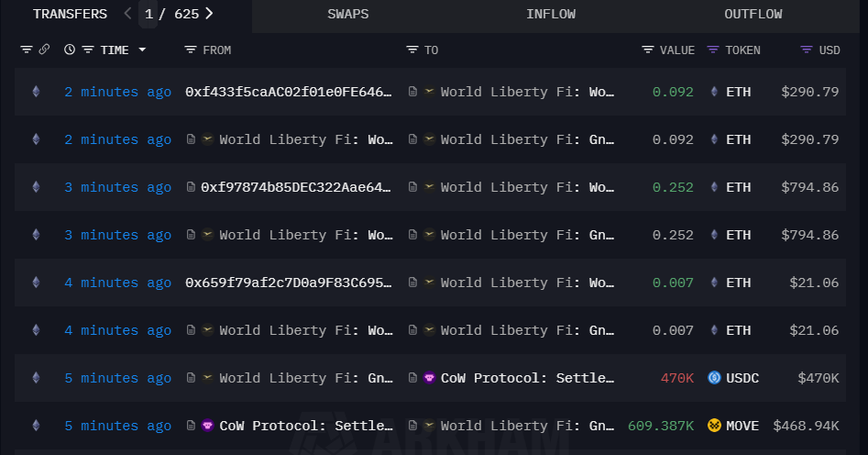This screenshot has width=868, height=455.
Task: Click the MOVE token icon
Action: (714, 426)
